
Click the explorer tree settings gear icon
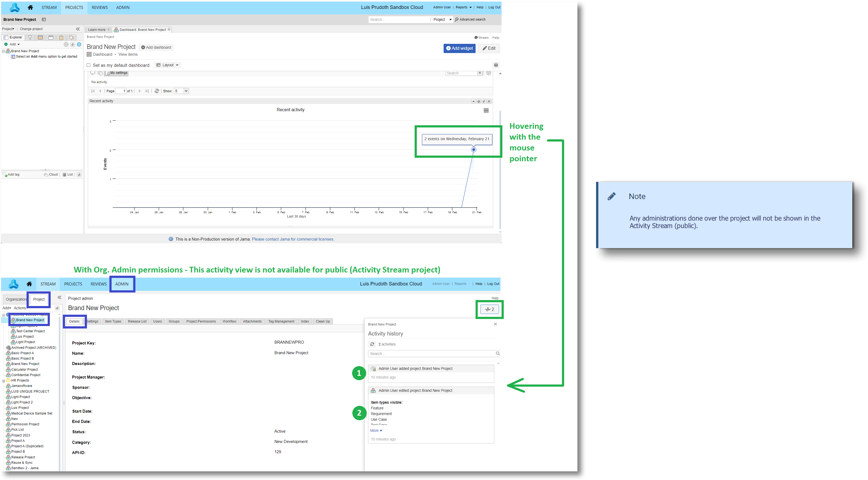click(66, 44)
